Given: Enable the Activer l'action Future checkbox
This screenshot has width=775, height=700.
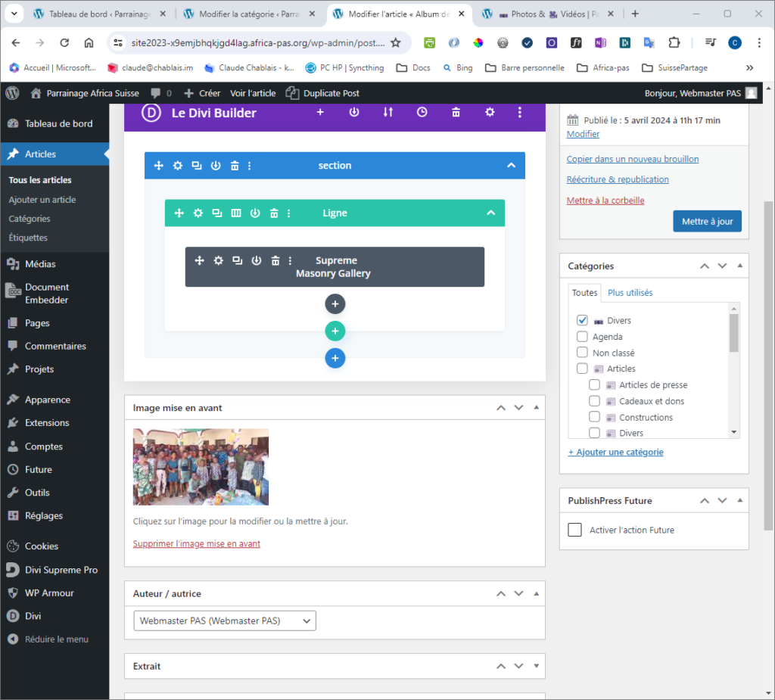Looking at the screenshot, I should point(575,530).
